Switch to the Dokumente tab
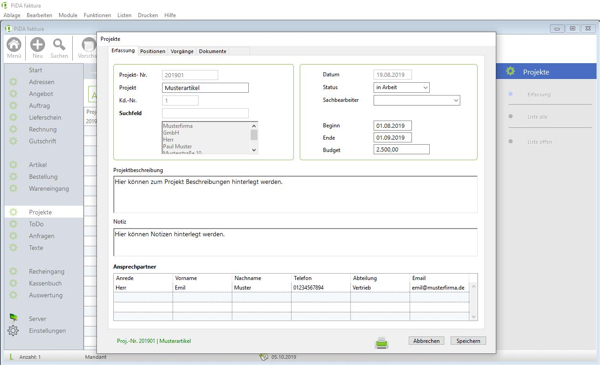This screenshot has width=600, height=365. 212,51
